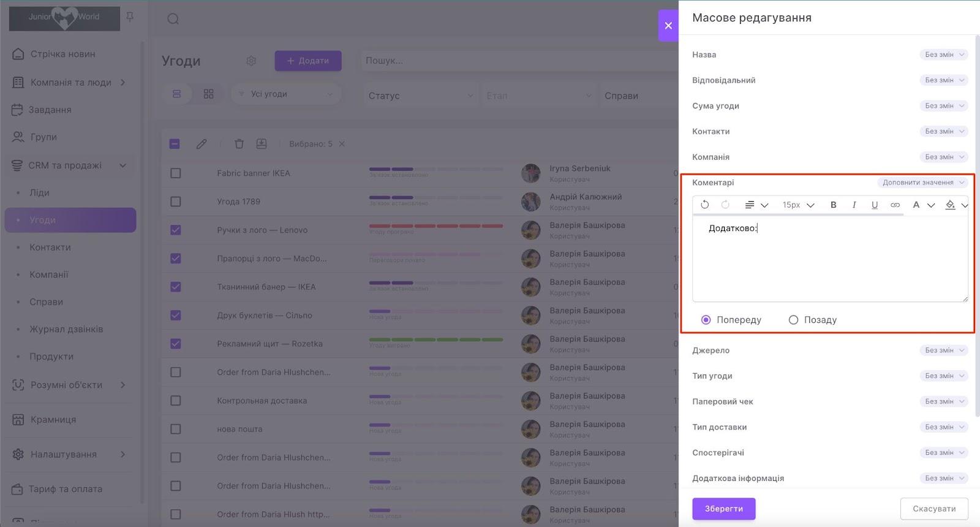Click the insert link icon
The image size is (980, 527).
pos(895,205)
